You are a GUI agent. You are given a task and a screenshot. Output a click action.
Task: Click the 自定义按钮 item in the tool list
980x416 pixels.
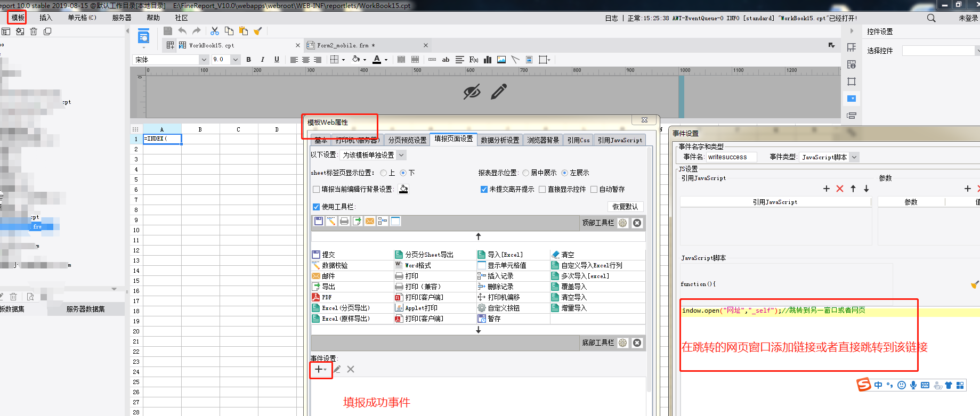pos(498,308)
